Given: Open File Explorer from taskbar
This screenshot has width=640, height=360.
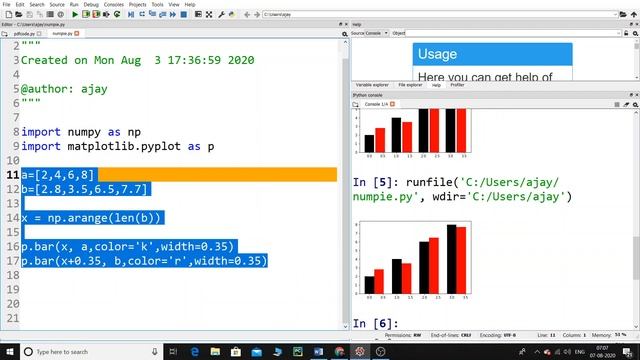Looking at the screenshot, I should pyautogui.click(x=215, y=351).
